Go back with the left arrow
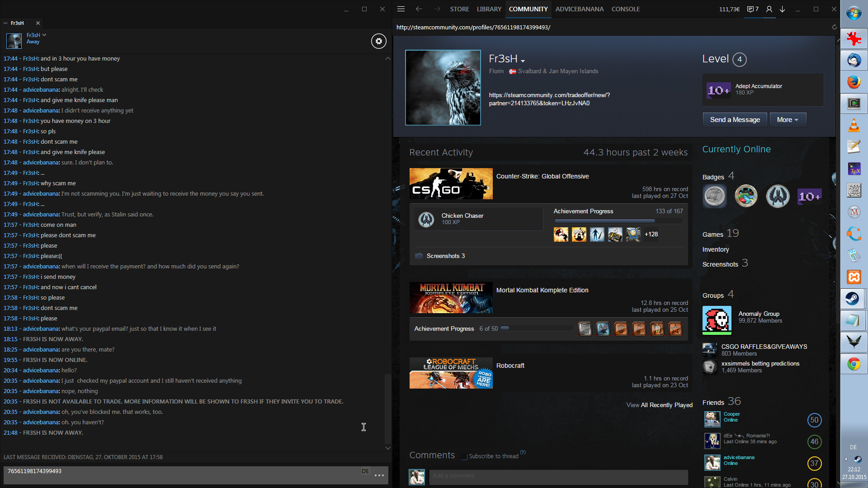The image size is (868, 488). [419, 9]
